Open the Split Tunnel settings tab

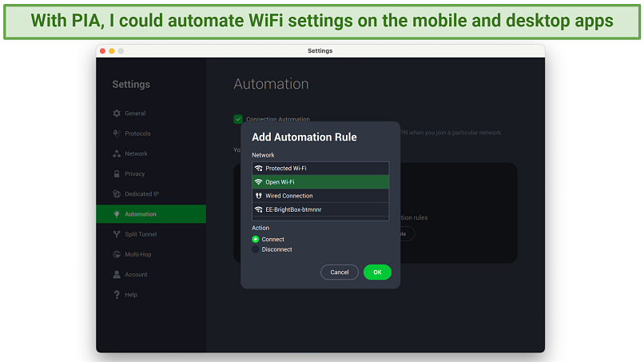151,234
